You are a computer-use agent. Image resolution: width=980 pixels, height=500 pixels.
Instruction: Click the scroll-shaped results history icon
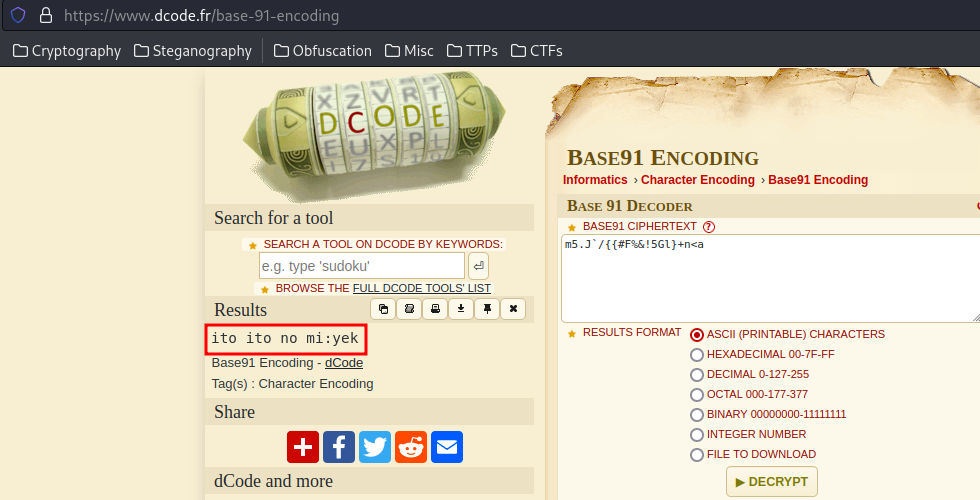click(x=409, y=309)
